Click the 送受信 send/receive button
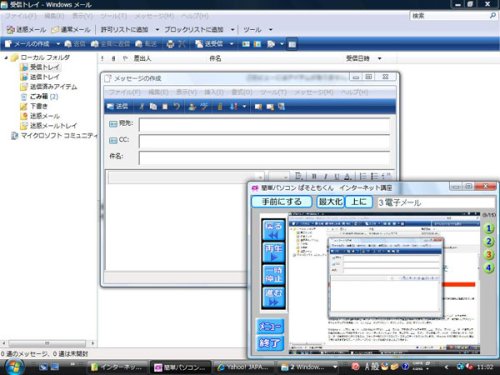This screenshot has height=375, width=500. coord(209,44)
